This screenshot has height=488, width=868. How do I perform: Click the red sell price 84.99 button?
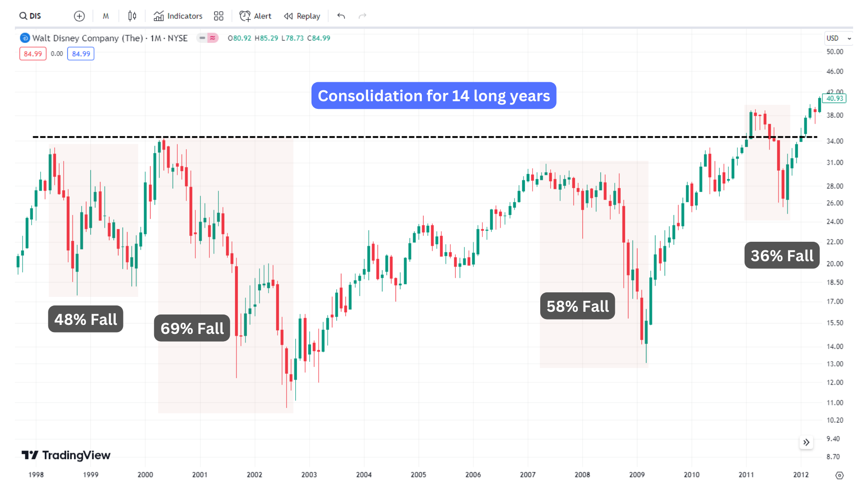(33, 53)
